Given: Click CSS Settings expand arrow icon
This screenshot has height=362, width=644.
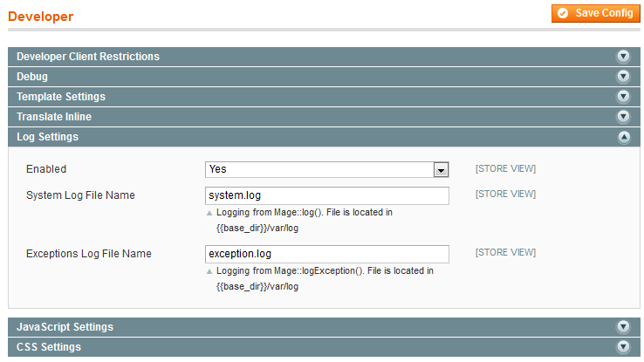Looking at the screenshot, I should (x=623, y=347).
